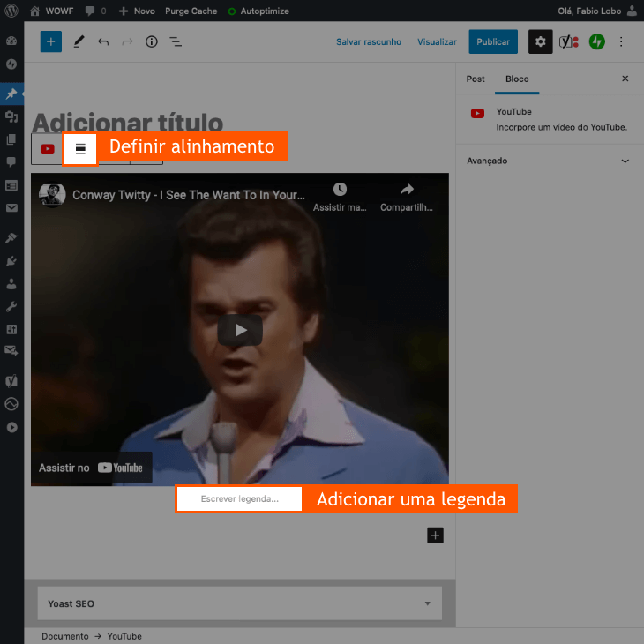Toggle the settings gear sidebar
The image size is (644, 644).
coord(540,41)
